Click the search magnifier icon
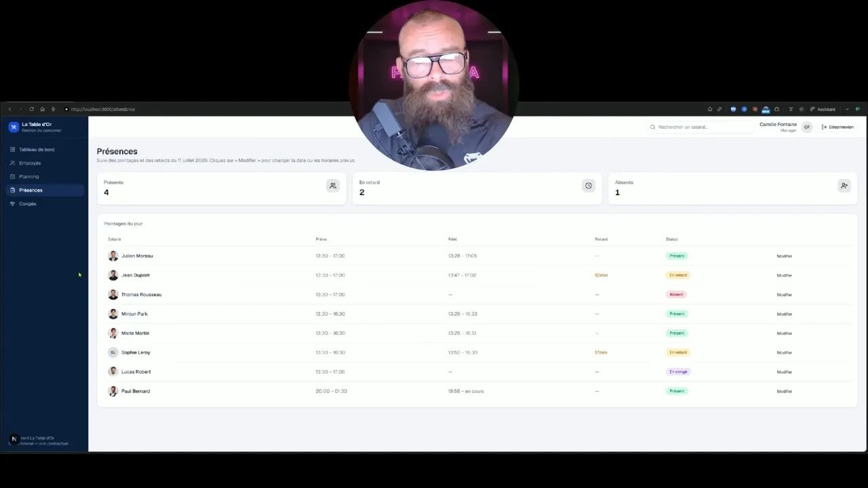 [653, 127]
